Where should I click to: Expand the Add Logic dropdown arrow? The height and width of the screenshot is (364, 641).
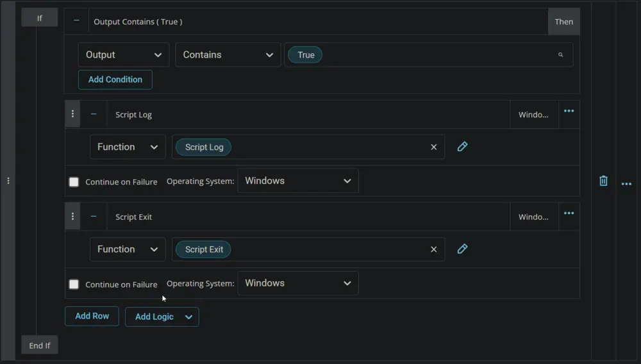[x=188, y=317]
